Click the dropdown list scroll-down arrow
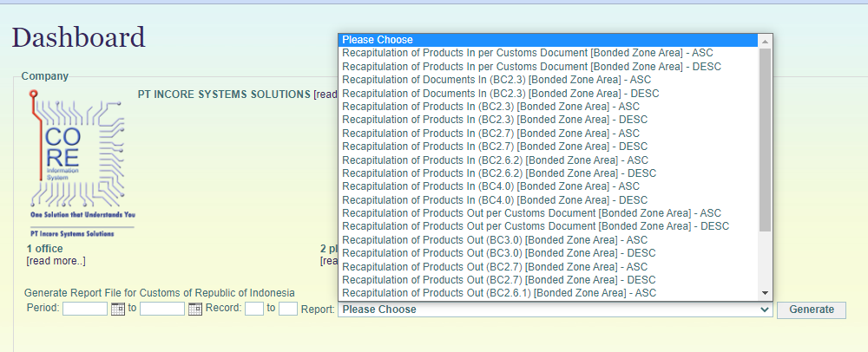This screenshot has height=352, width=868. (x=765, y=293)
